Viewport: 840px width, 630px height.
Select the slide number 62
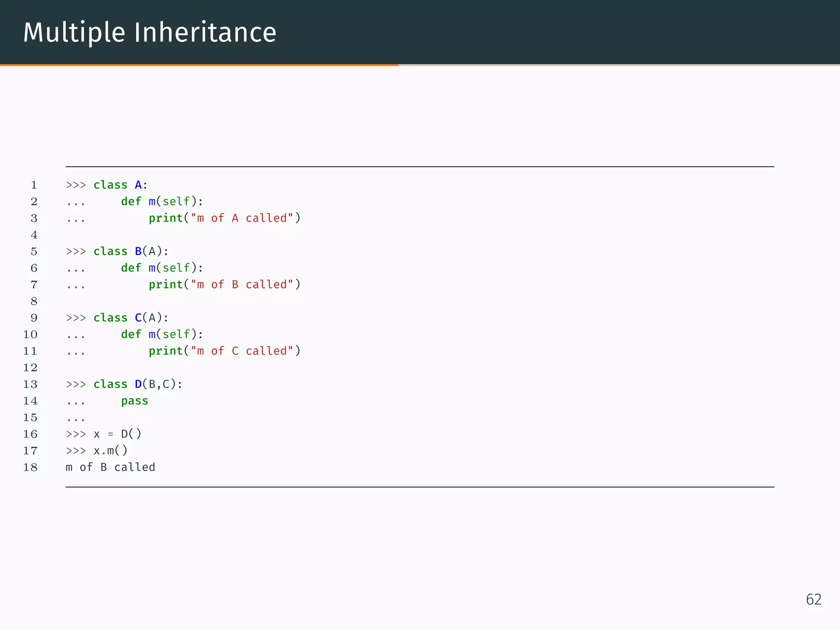pyautogui.click(x=814, y=599)
